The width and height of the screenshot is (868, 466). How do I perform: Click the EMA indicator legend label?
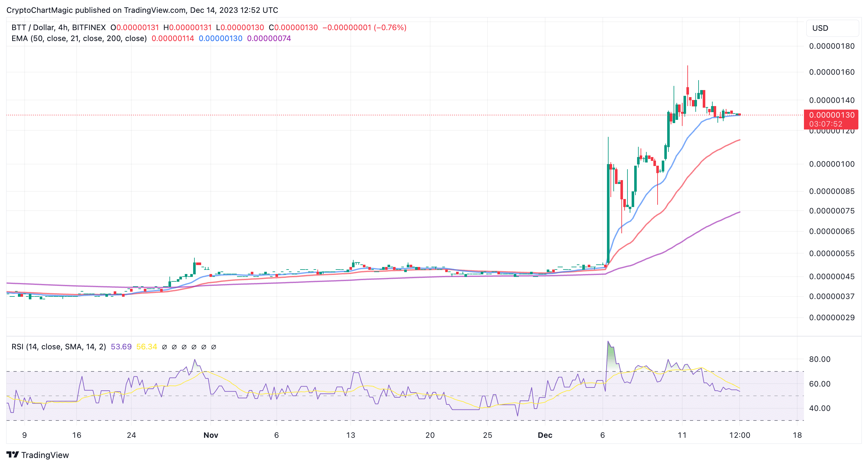click(79, 38)
